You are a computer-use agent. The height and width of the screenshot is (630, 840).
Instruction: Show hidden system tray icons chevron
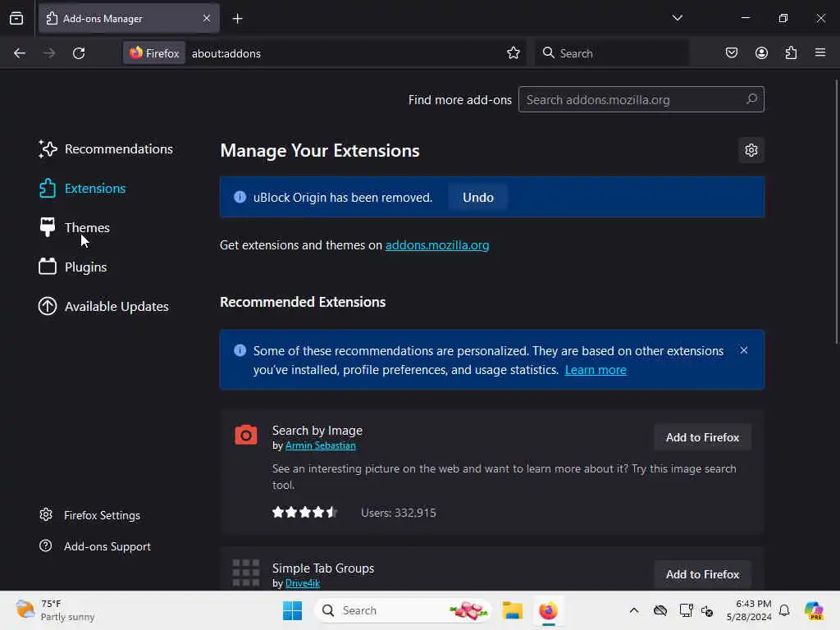point(634,610)
